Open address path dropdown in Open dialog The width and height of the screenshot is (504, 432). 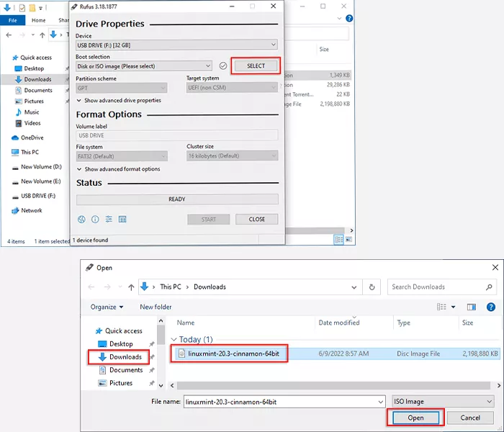pos(354,287)
